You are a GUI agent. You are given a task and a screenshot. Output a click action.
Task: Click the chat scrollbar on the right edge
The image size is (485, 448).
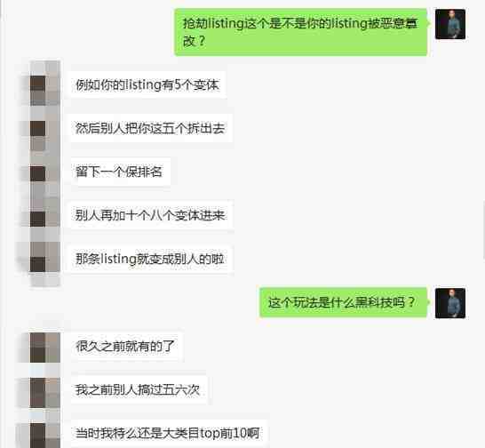[x=483, y=229]
